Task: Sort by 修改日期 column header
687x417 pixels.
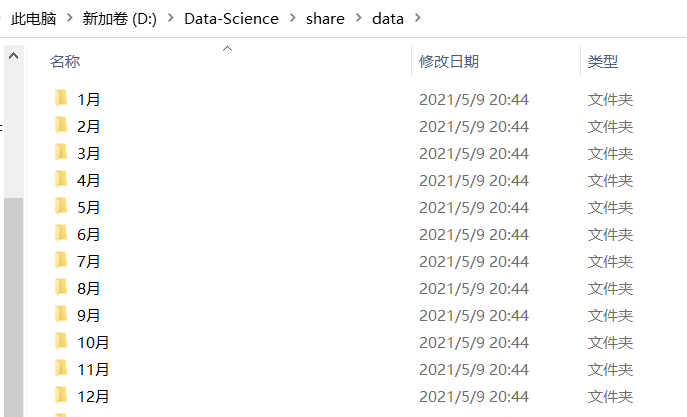Action: point(449,61)
